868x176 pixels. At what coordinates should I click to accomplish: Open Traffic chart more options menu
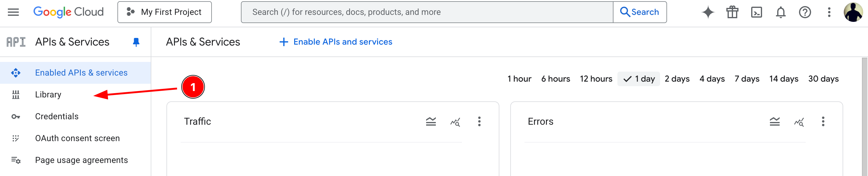click(x=479, y=121)
